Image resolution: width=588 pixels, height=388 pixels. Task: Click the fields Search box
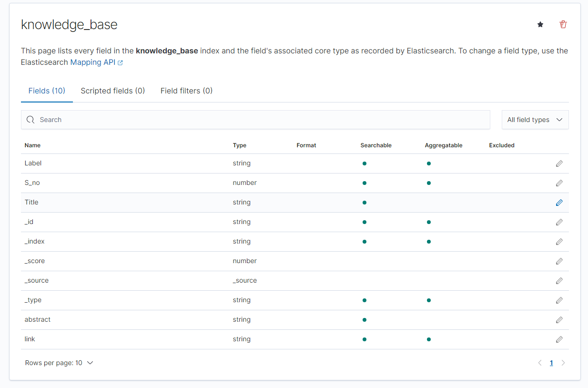(255, 120)
